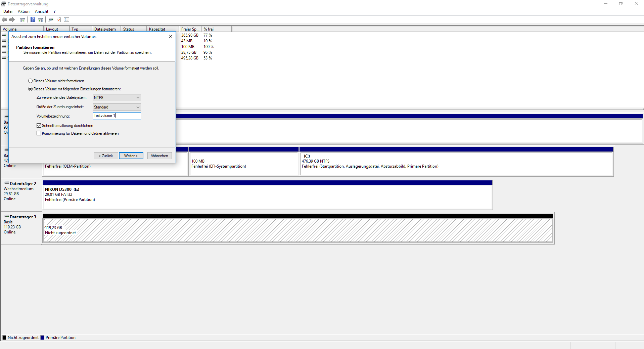Open Help via the blue question icon
Screen dimensions: 644x349
33,19
